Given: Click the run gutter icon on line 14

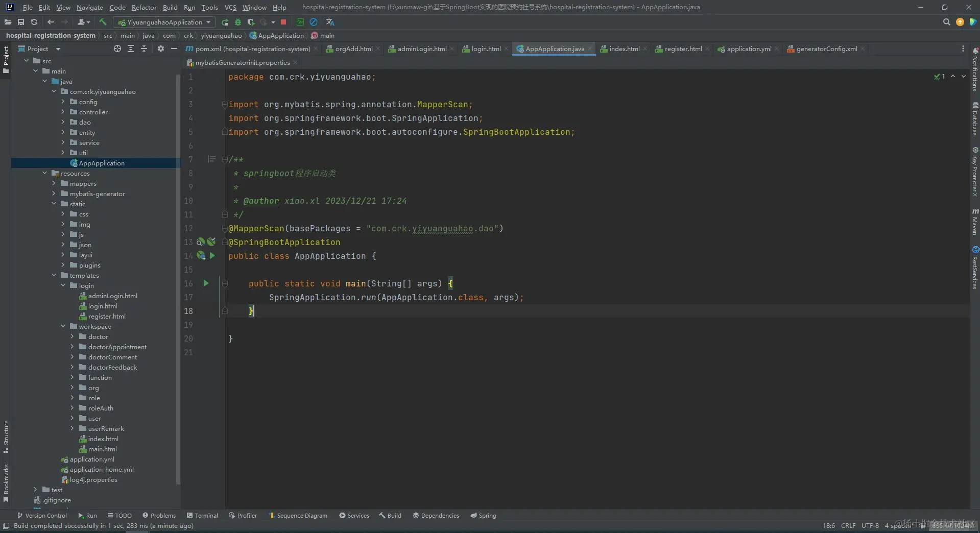Looking at the screenshot, I should (212, 255).
